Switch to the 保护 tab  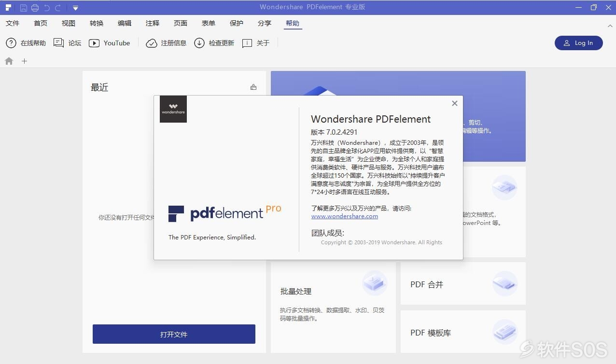point(237,23)
